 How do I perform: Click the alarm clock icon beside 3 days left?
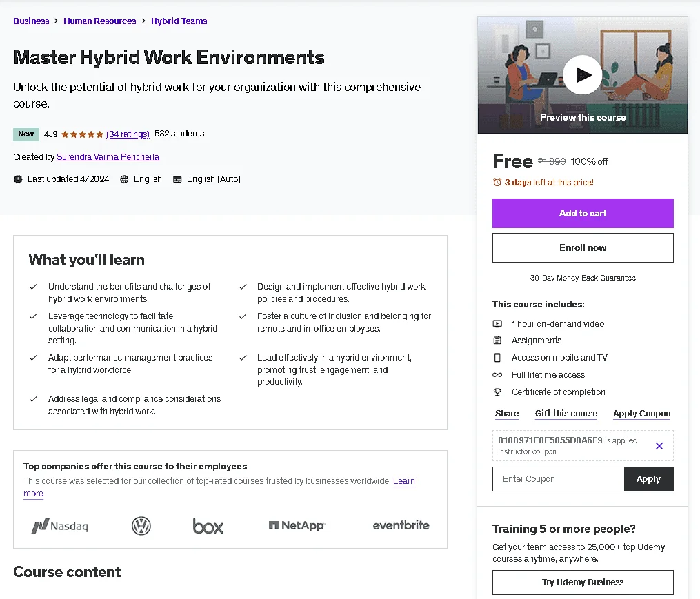(x=497, y=182)
